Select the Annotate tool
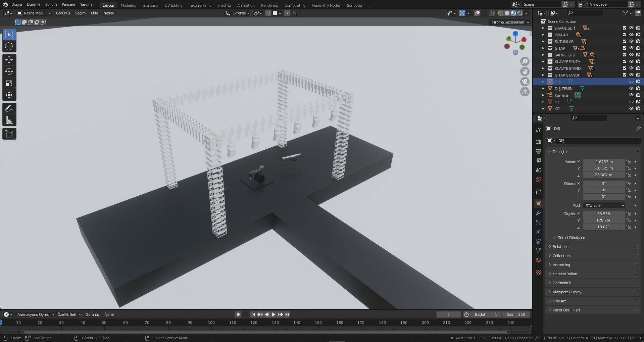 coord(9,108)
